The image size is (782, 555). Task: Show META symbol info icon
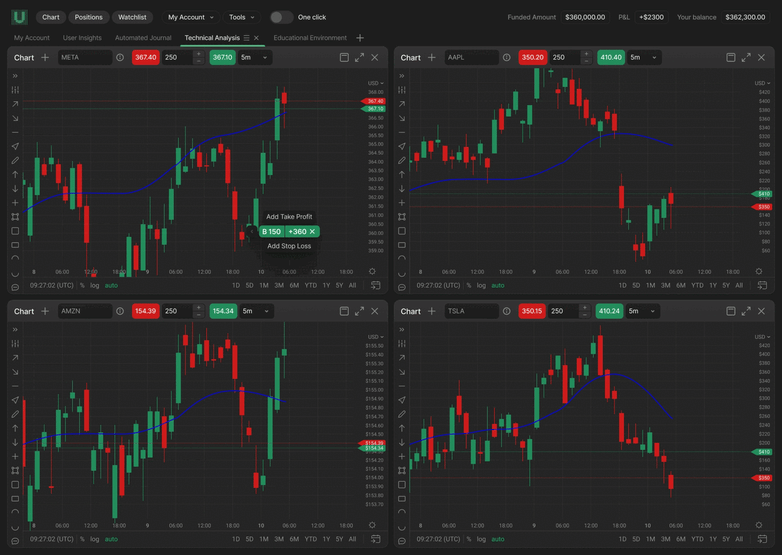(120, 57)
